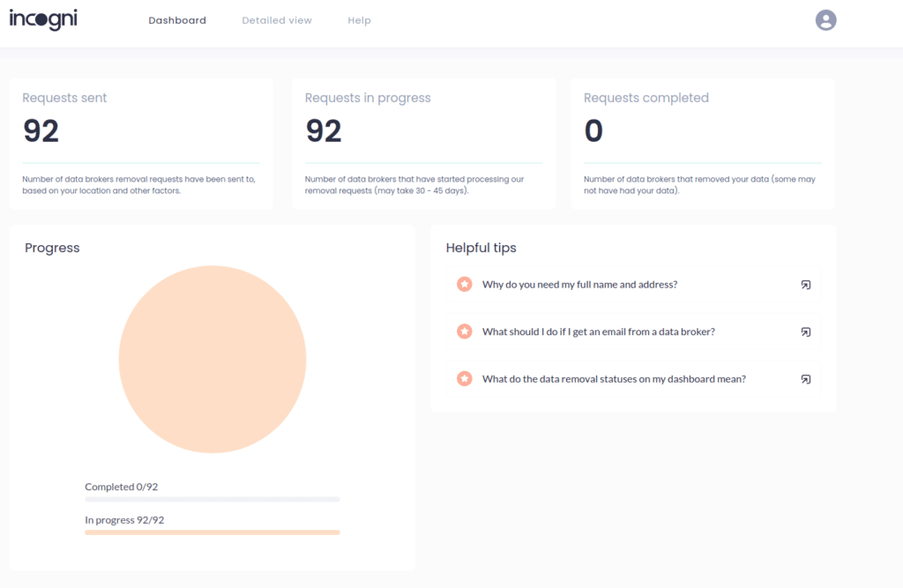Open external link arrow for data broker email tip
Viewport: 903px width, 588px height.
pos(805,332)
